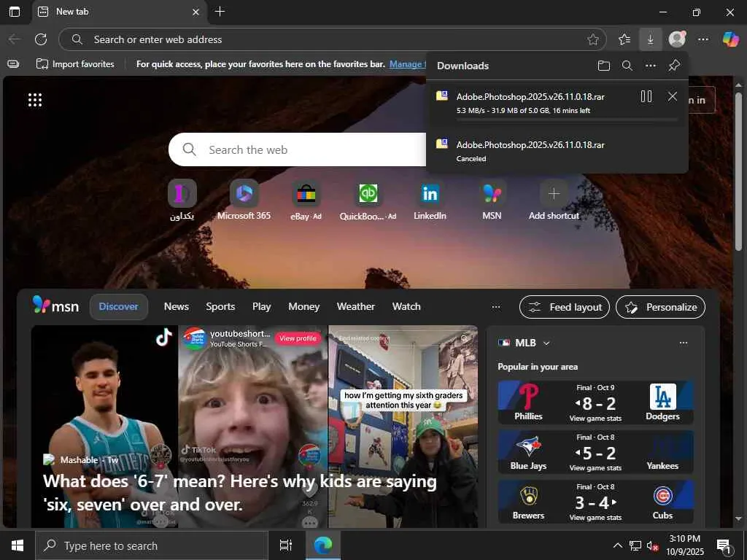The height and width of the screenshot is (560, 747).
Task: Open the favorites bar sidebar icon
Action: 13,64
